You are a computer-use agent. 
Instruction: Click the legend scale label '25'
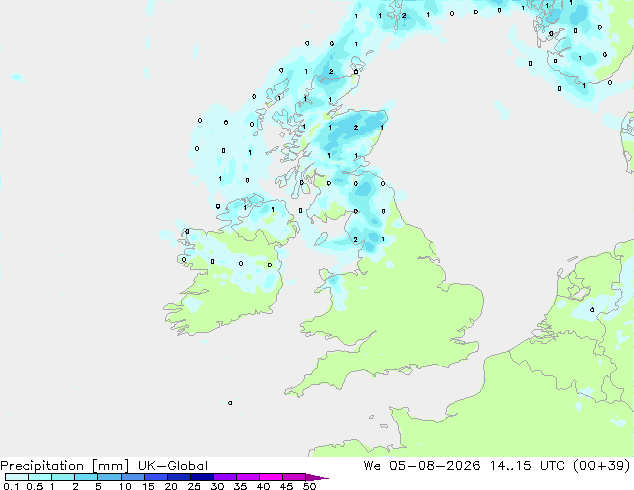(194, 486)
